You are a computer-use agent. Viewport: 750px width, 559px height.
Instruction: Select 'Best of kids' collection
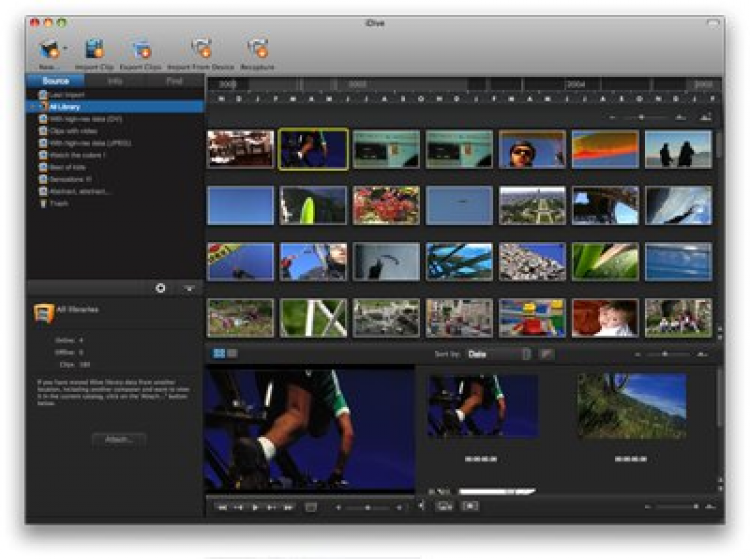tap(115, 167)
